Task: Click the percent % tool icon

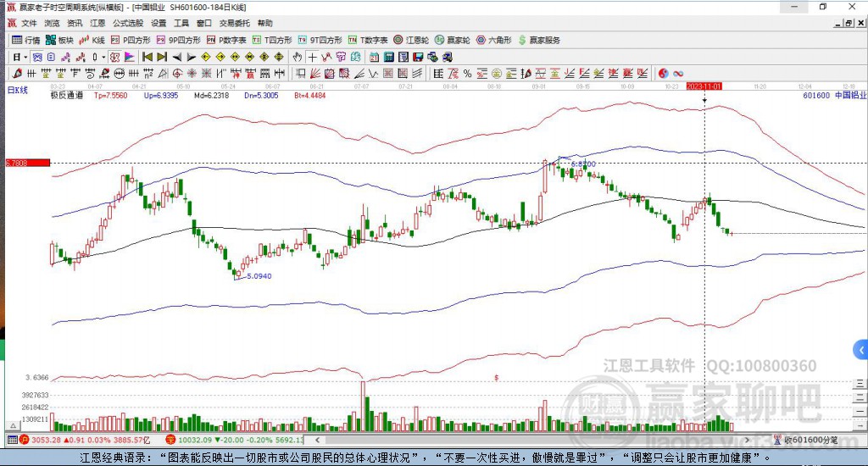Action: 467,73
